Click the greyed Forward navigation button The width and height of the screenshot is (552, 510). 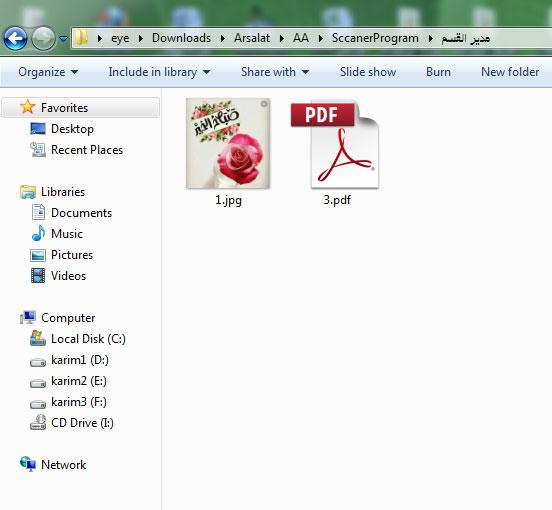(x=43, y=38)
